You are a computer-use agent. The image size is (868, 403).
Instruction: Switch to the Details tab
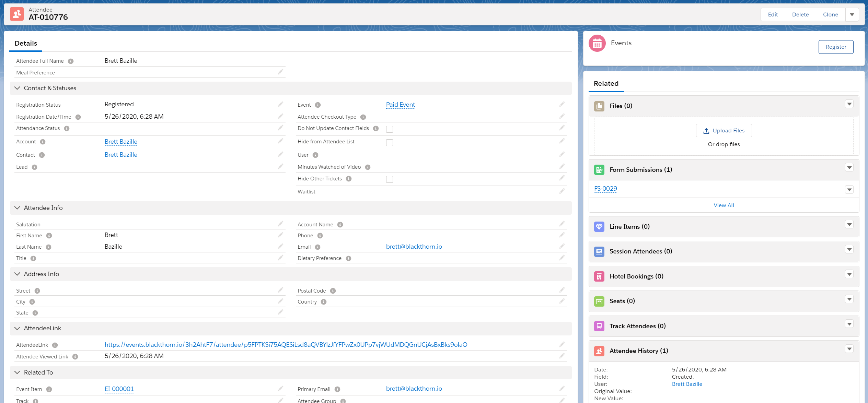coord(26,43)
